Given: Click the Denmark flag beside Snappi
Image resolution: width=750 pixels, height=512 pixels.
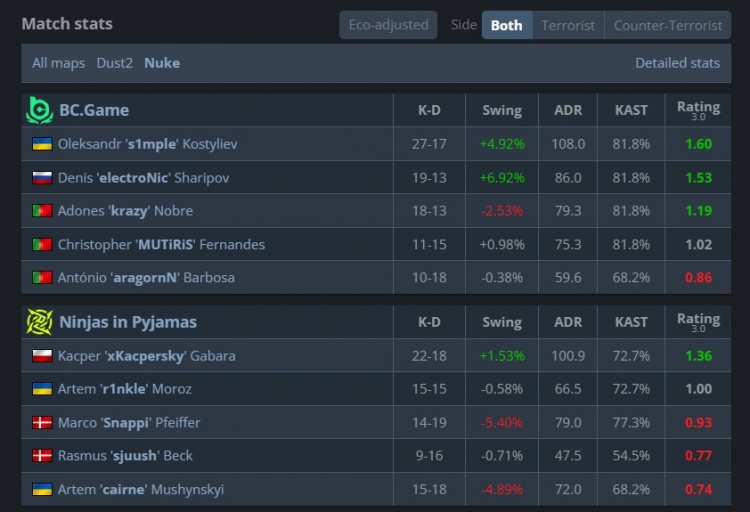Looking at the screenshot, I should (x=42, y=422).
